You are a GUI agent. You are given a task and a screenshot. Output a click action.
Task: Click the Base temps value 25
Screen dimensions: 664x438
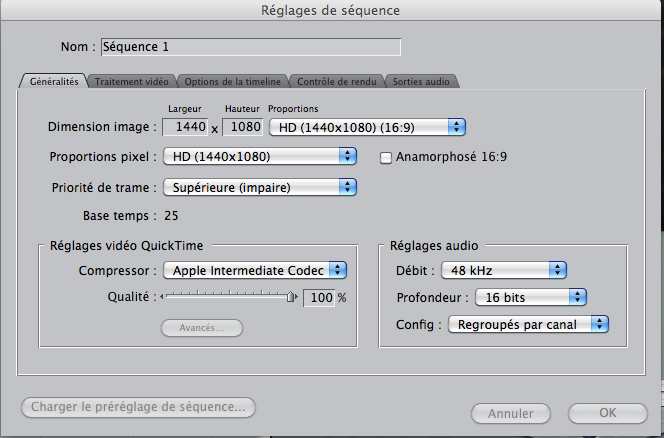[171, 216]
